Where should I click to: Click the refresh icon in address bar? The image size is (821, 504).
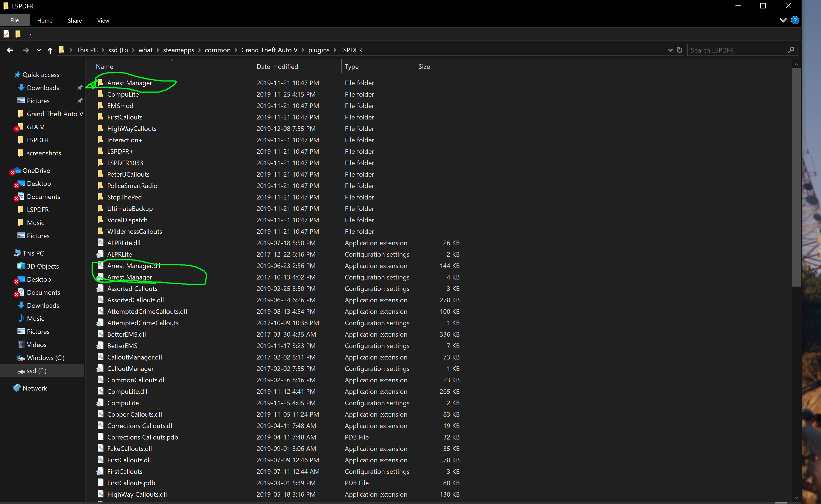coord(680,50)
